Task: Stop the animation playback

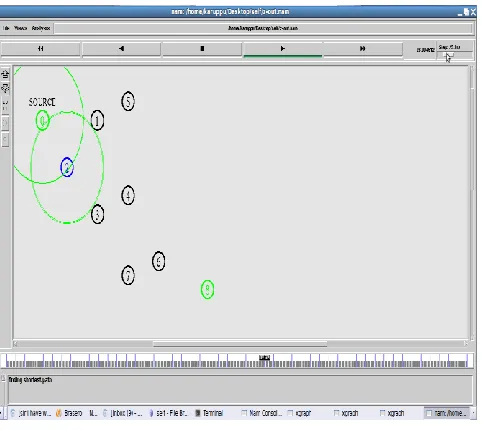Action: tap(202, 49)
